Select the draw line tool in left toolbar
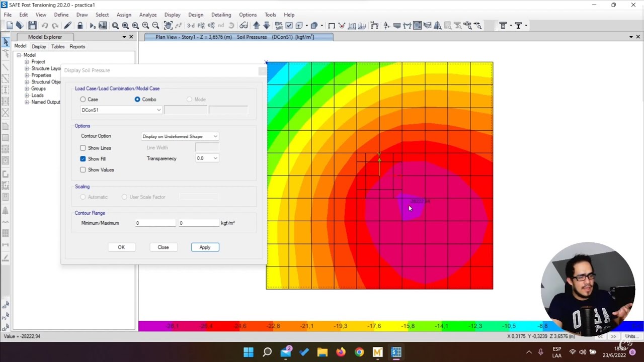Image resolution: width=644 pixels, height=362 pixels. 6,67
